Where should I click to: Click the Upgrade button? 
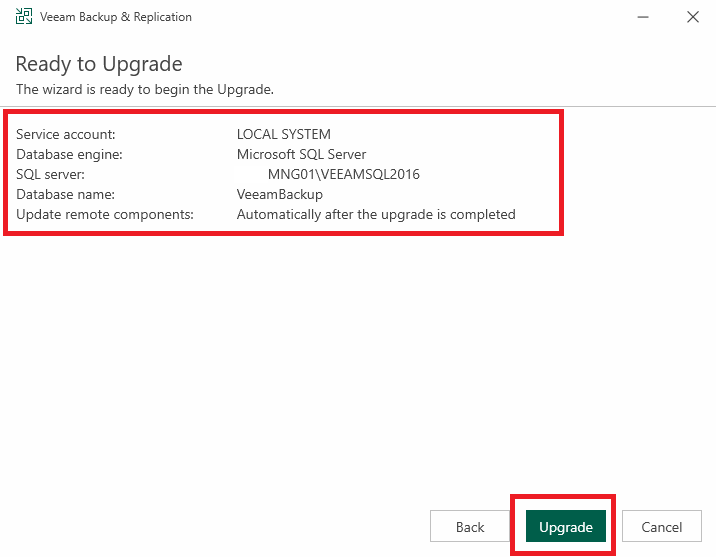(x=565, y=526)
